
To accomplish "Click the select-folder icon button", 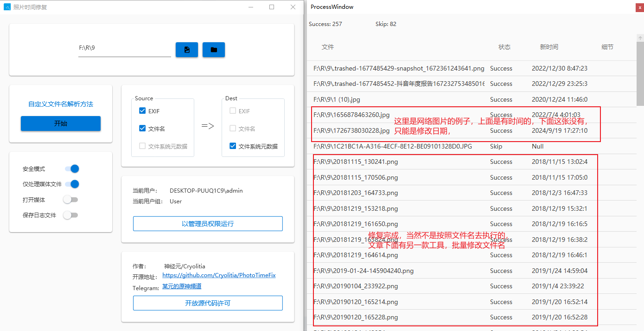I will (x=214, y=50).
